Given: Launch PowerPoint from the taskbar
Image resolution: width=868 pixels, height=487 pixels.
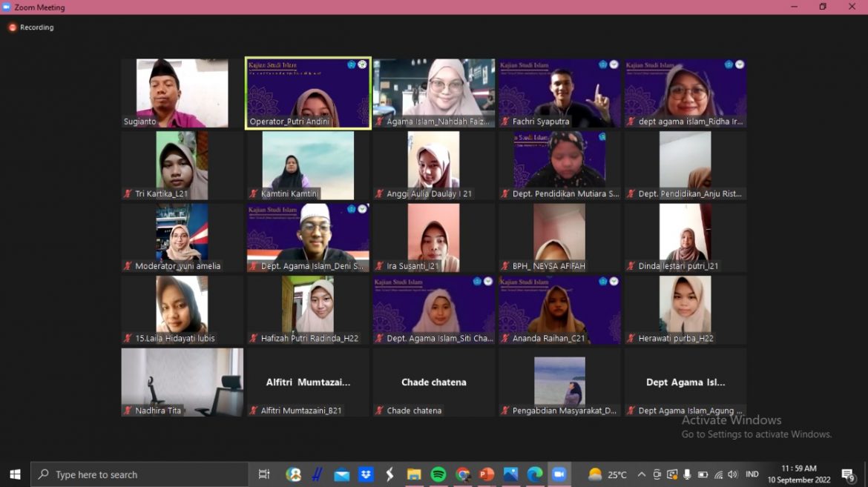Looking at the screenshot, I should point(487,474).
